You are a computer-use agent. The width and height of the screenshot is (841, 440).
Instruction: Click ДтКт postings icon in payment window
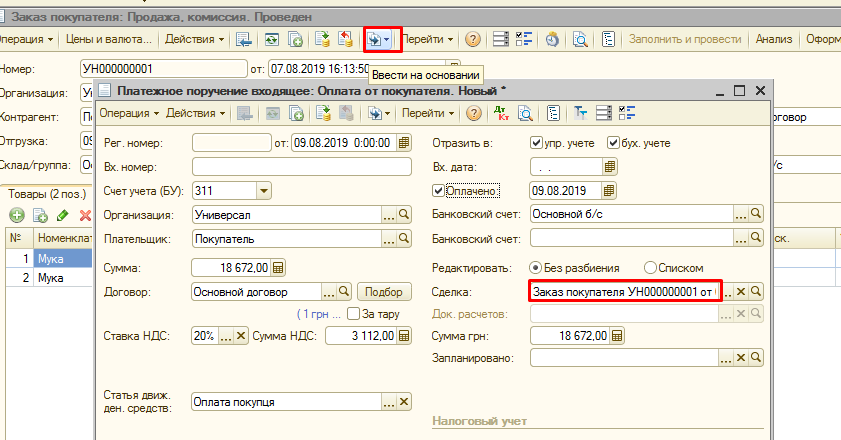click(501, 113)
